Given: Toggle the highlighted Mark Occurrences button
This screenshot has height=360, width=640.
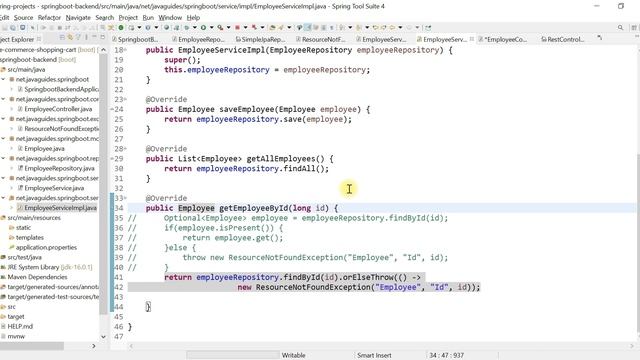Looking at the screenshot, I should 307,27.
